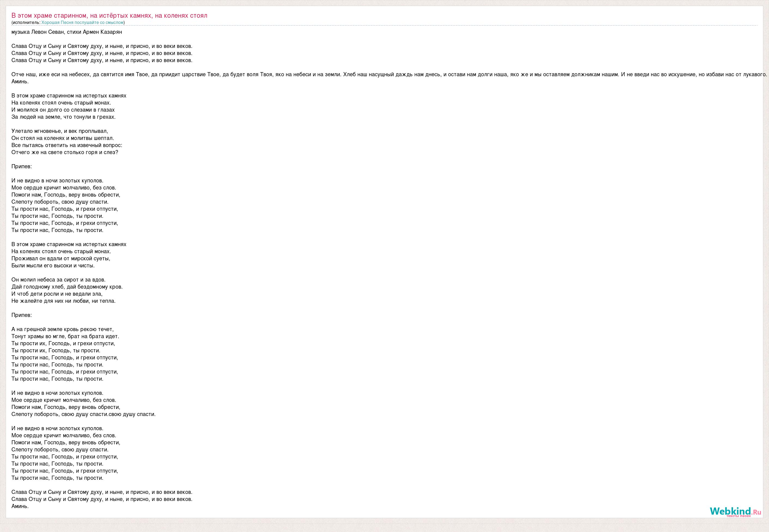Click the line 'Дай голодному хлеб'
769x532 pixels.
tap(67, 287)
